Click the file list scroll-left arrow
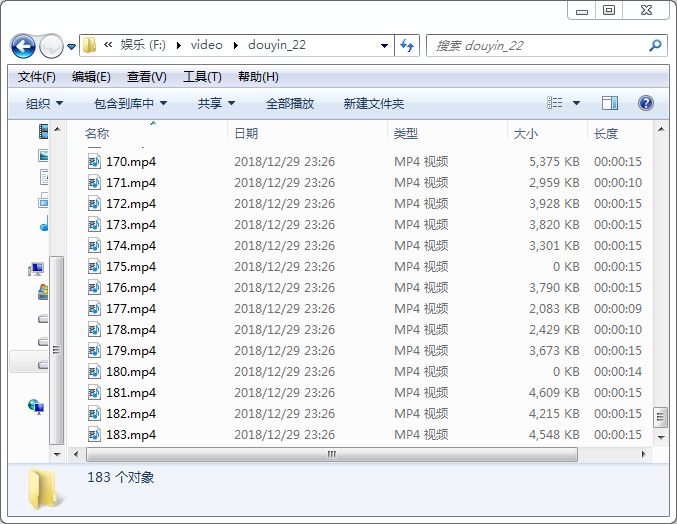Image resolution: width=677 pixels, height=524 pixels. [76, 454]
